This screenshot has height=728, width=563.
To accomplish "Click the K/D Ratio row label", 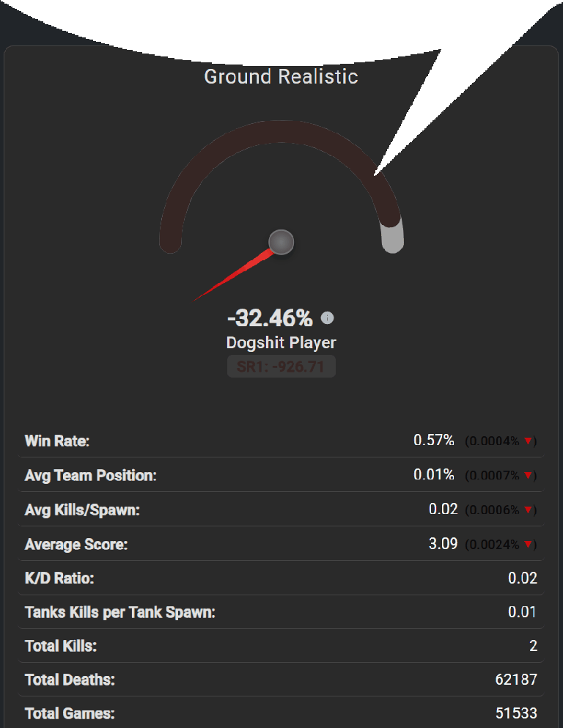I will pyautogui.click(x=59, y=578).
